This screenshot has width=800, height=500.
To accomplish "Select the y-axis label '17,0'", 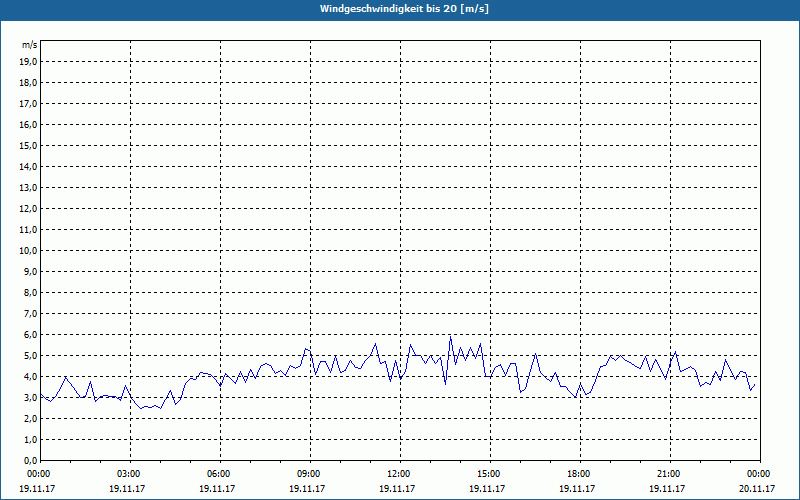I will click(28, 104).
